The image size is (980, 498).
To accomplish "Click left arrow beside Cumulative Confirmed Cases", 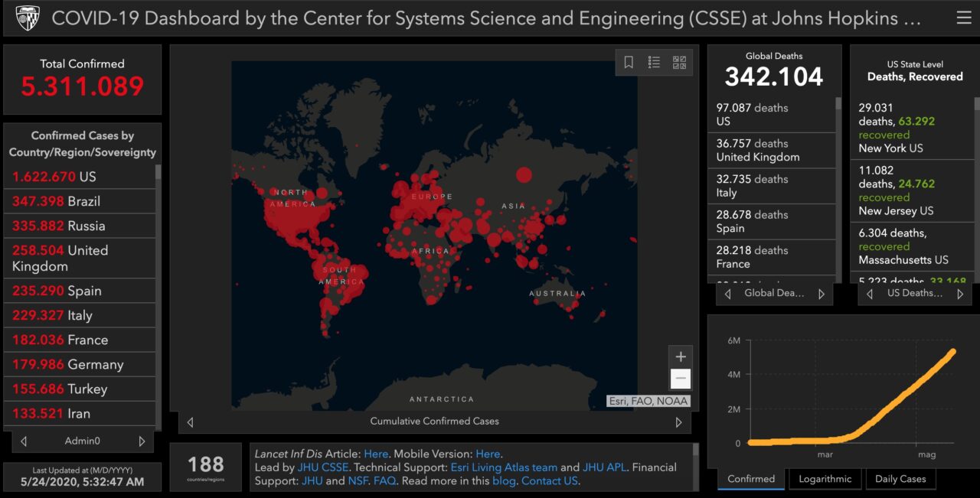I will 190,422.
